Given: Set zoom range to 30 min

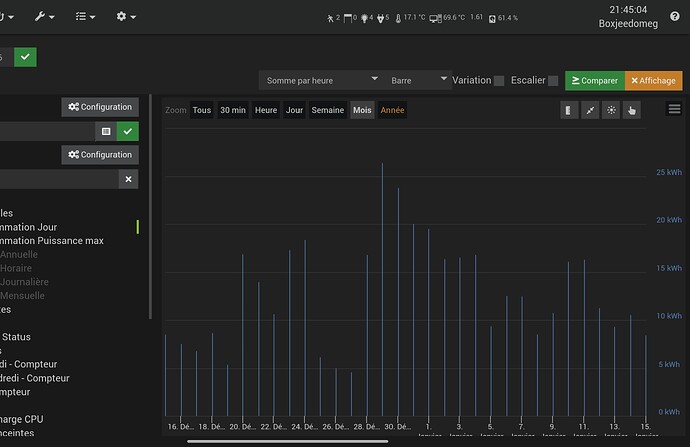Looking at the screenshot, I should click(x=233, y=110).
